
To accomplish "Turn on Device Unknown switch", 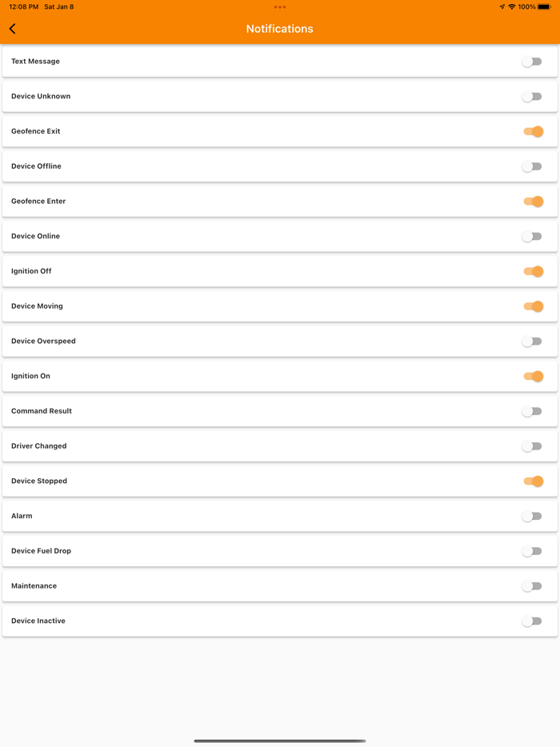I will 532,97.
